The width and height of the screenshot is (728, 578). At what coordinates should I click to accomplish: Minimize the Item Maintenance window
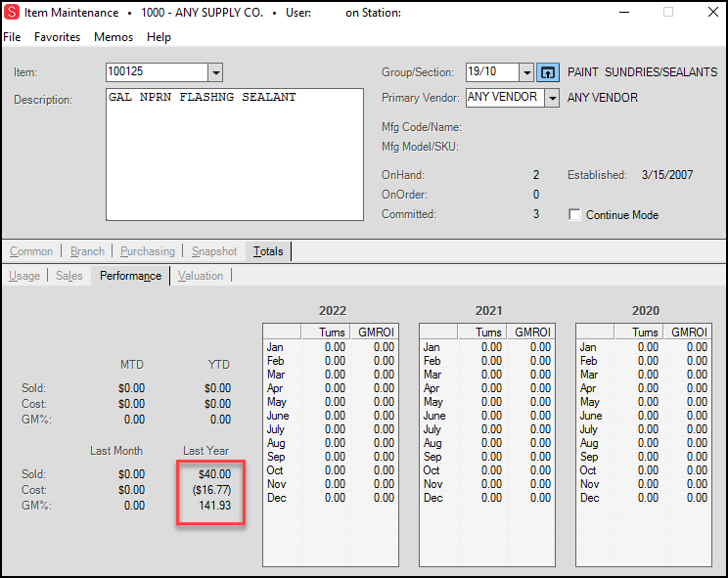(624, 12)
